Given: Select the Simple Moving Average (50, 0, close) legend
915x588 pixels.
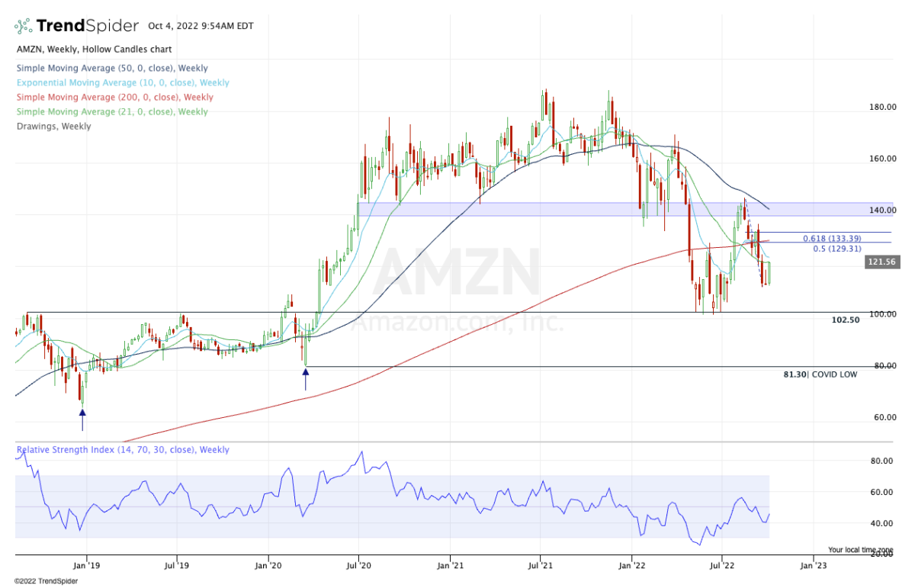Looking at the screenshot, I should point(111,69).
